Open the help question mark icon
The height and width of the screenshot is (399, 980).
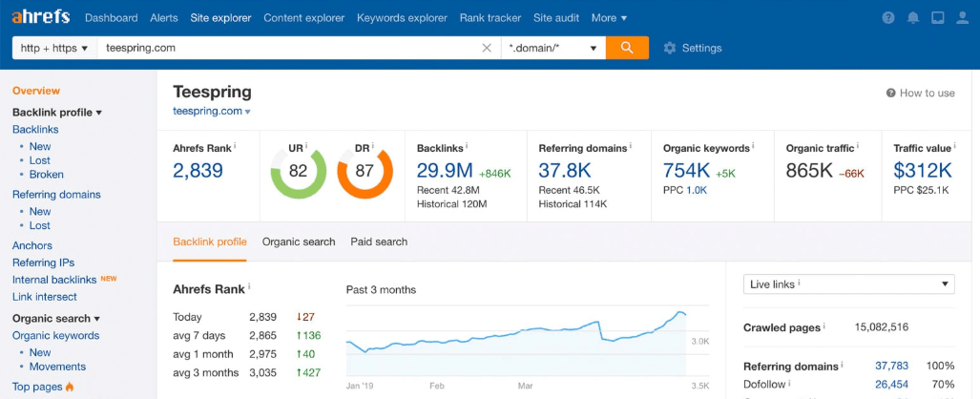(888, 18)
